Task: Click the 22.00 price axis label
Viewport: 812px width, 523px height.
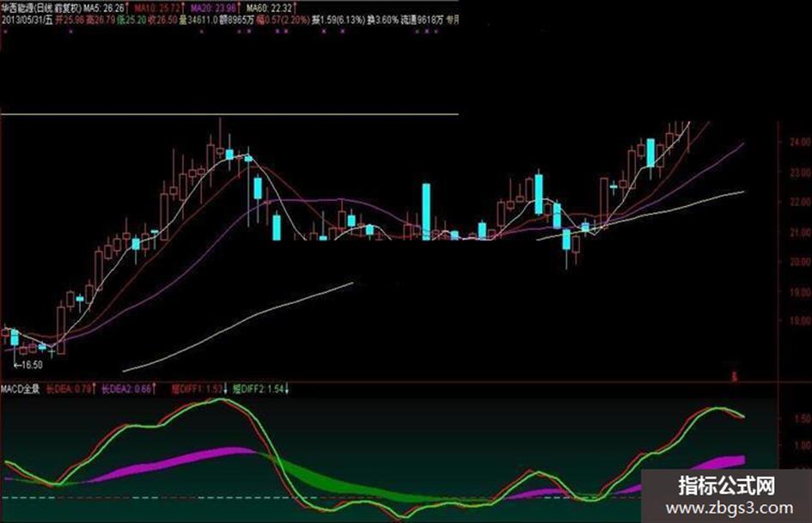Action: coord(800,202)
